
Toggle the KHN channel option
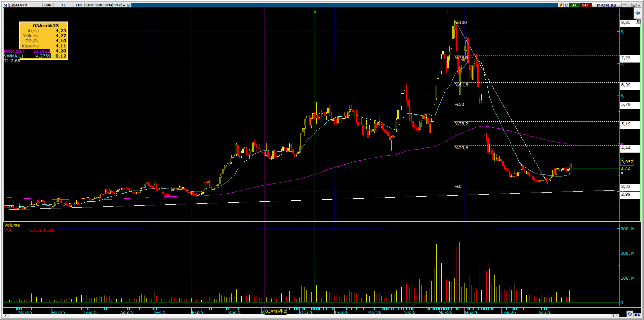89,5
